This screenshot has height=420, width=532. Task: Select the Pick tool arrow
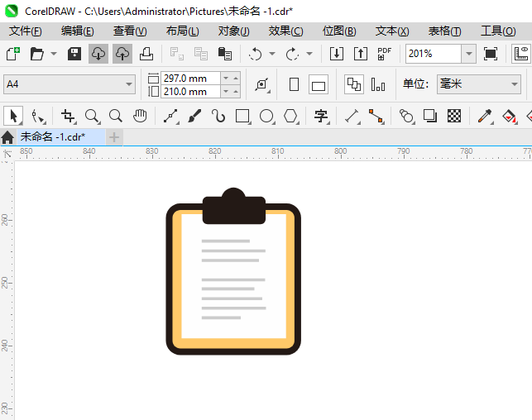pos(13,117)
